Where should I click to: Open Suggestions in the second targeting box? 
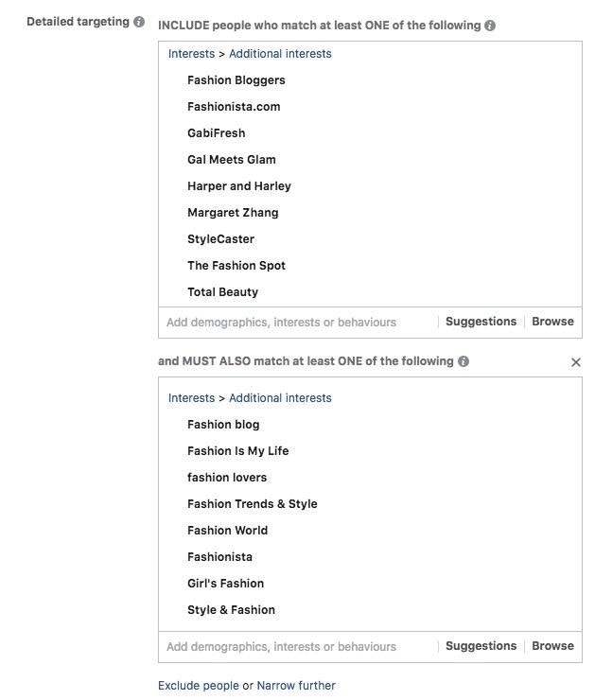[481, 646]
